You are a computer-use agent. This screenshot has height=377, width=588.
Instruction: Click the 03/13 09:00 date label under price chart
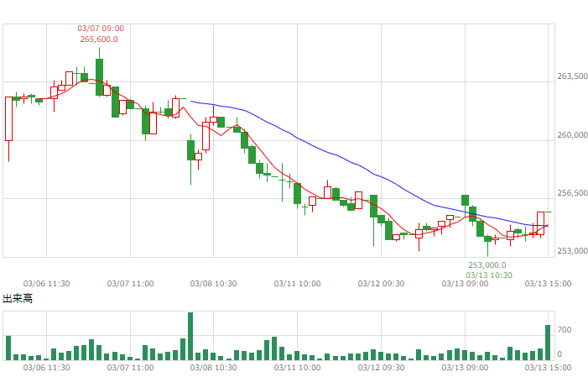(x=465, y=284)
